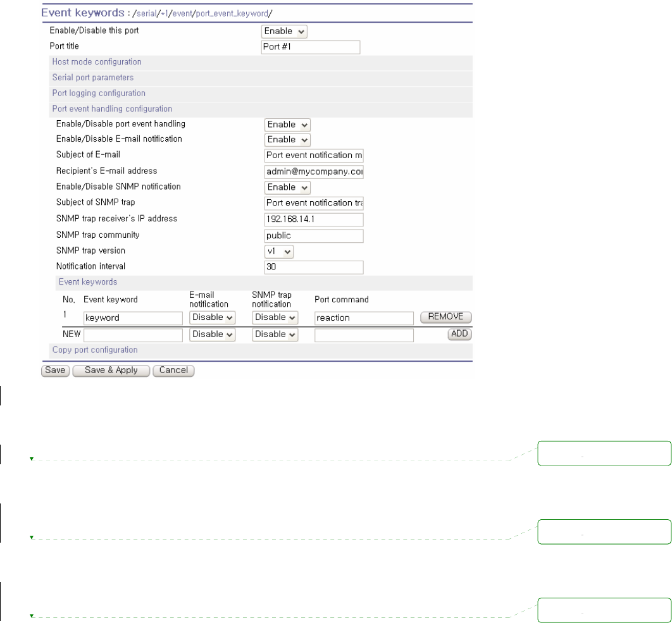Focus the SNMP trap community field

pos(314,236)
